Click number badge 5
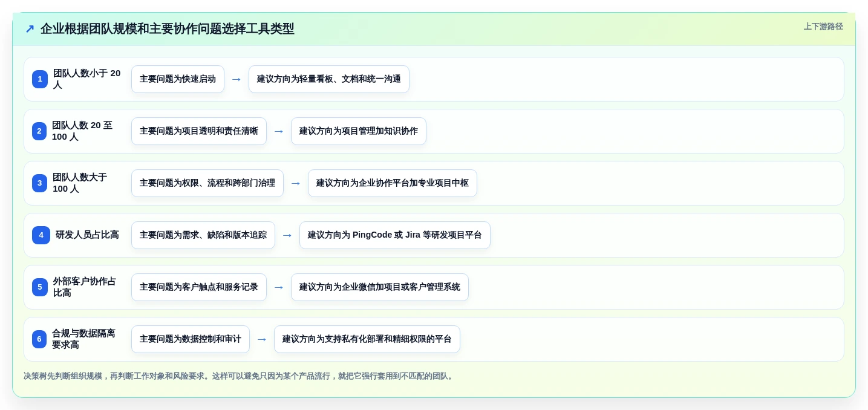868x410 pixels. 40,287
